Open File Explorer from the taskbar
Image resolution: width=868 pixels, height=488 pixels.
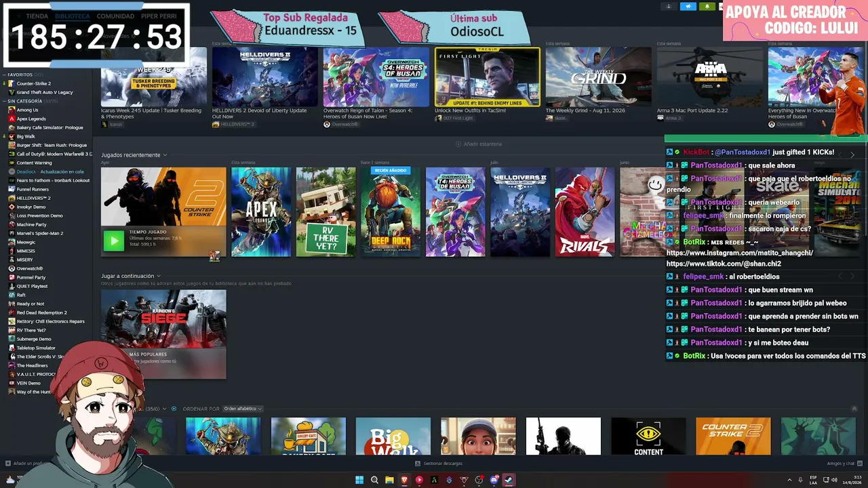click(x=389, y=480)
